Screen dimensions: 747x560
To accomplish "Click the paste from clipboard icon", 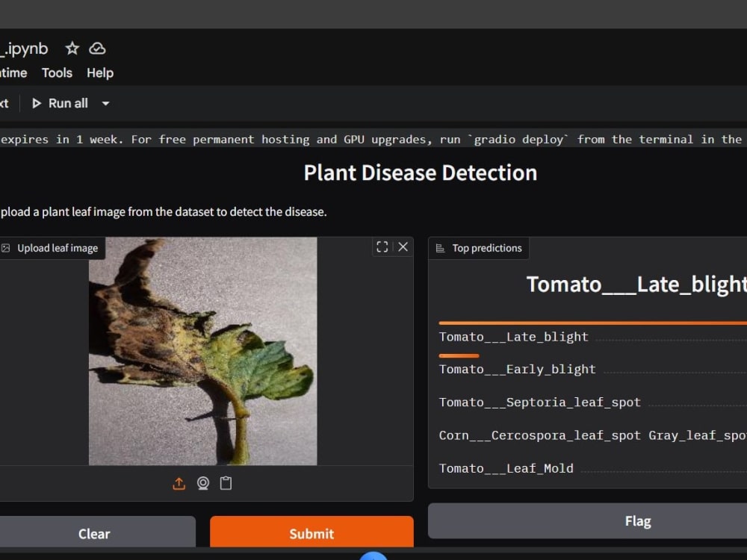I will coord(226,483).
